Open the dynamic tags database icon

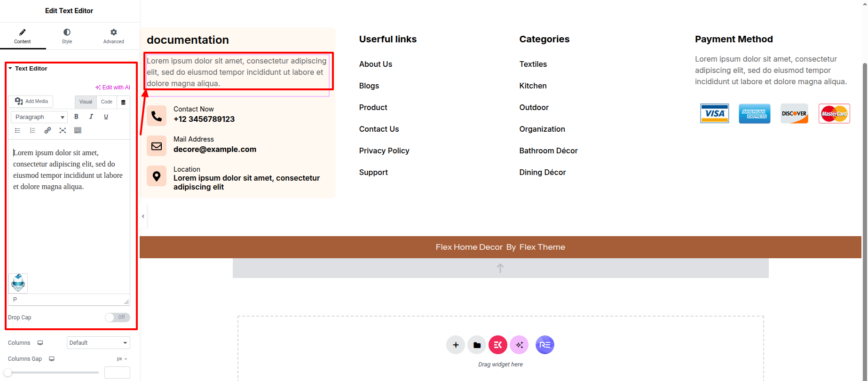click(123, 102)
